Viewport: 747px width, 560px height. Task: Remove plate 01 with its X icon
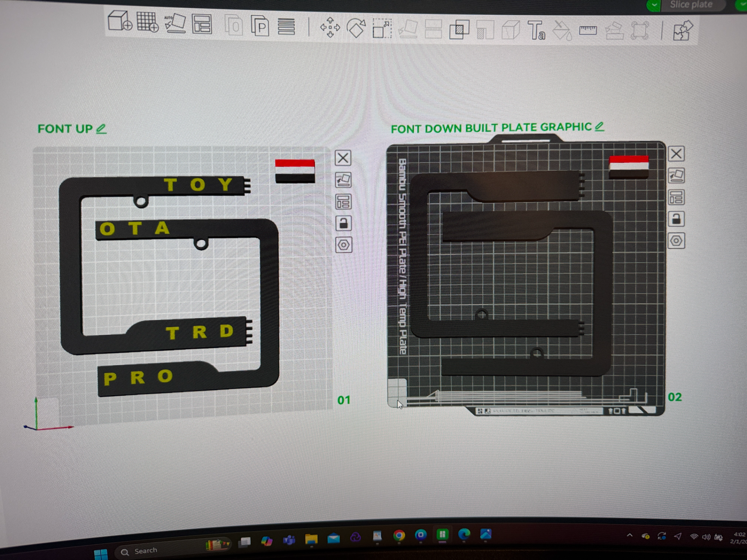(343, 158)
